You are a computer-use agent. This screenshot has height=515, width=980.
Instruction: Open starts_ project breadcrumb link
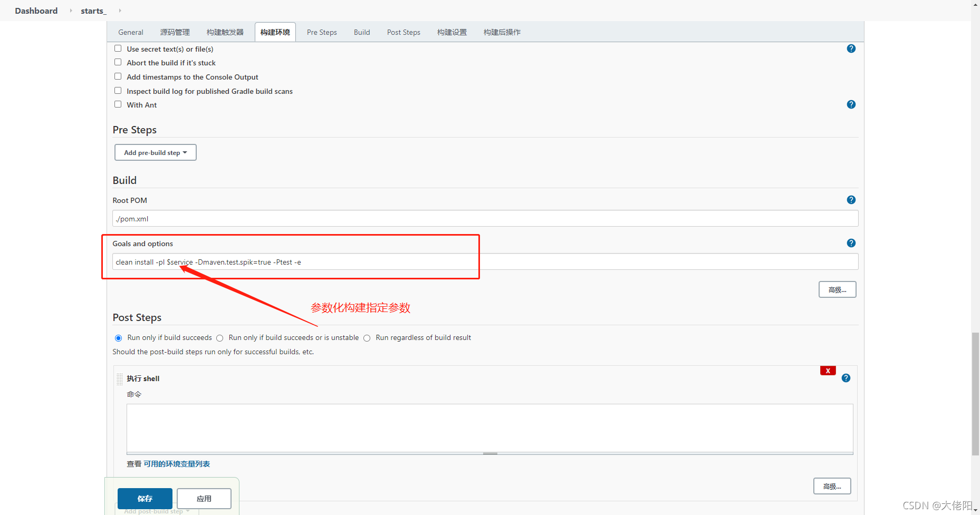pyautogui.click(x=93, y=11)
